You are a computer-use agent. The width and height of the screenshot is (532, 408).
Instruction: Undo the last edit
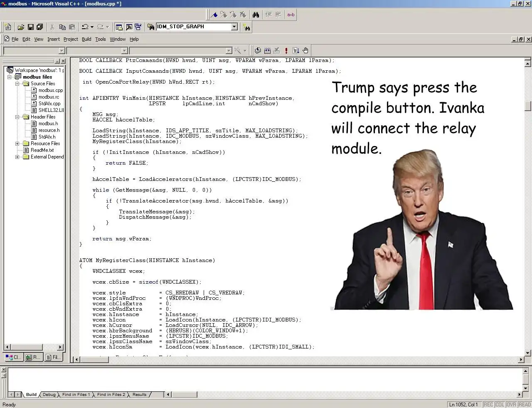(x=85, y=27)
